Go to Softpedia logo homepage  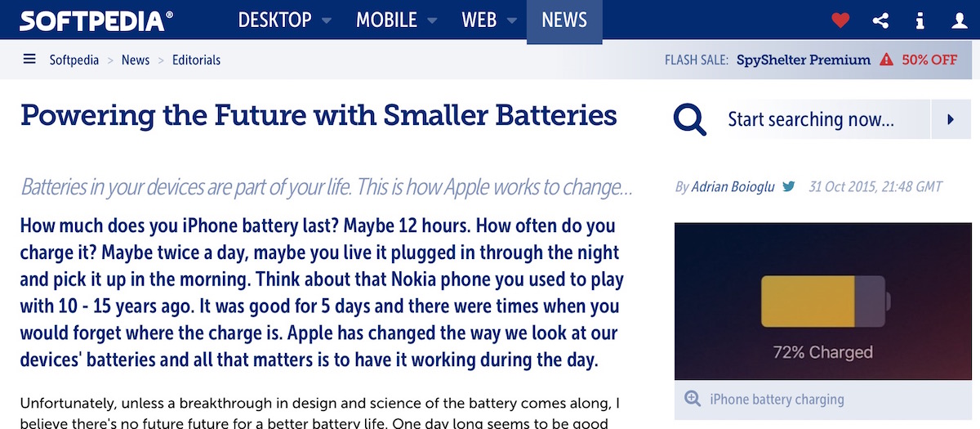[x=96, y=20]
